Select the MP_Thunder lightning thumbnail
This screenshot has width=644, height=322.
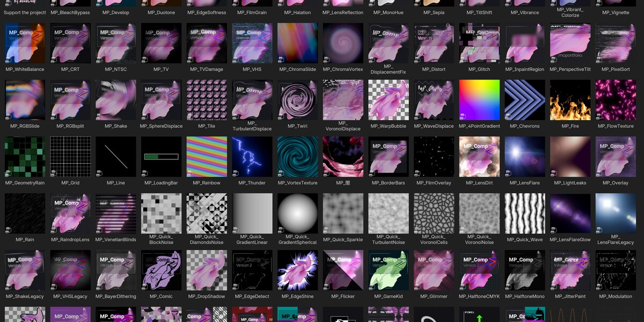(x=252, y=157)
